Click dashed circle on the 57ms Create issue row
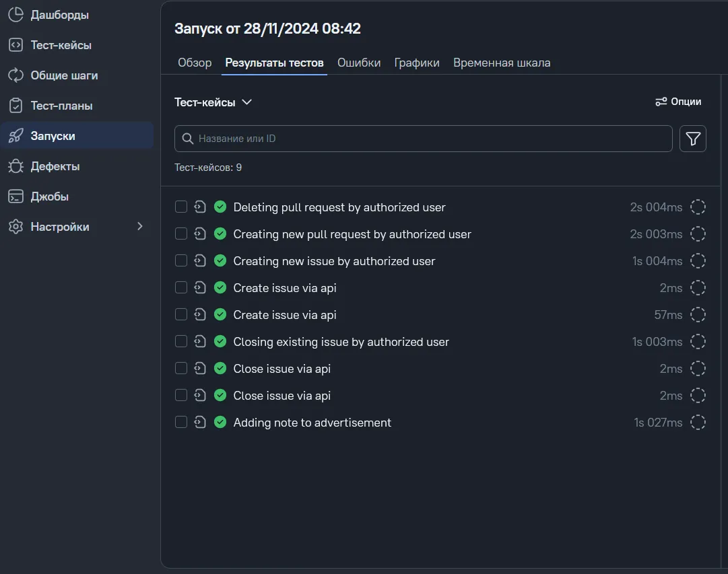Viewport: 728px width, 574px height. 698,315
